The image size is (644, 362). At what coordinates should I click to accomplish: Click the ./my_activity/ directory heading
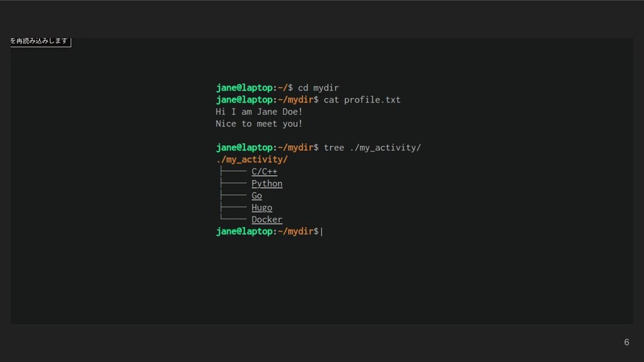[252, 159]
